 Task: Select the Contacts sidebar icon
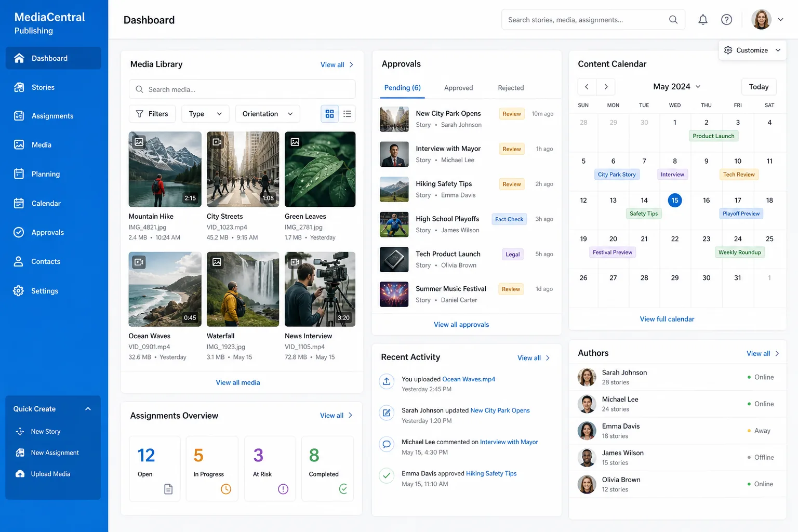pyautogui.click(x=19, y=261)
